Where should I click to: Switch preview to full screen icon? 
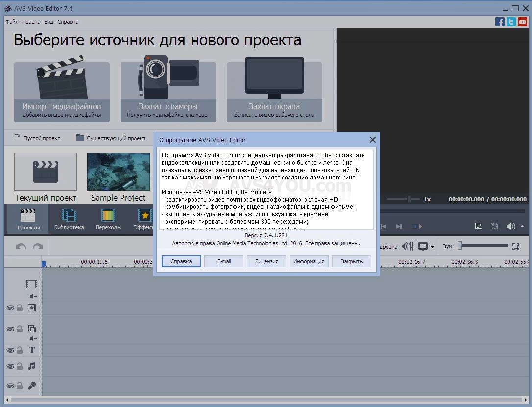tap(479, 226)
